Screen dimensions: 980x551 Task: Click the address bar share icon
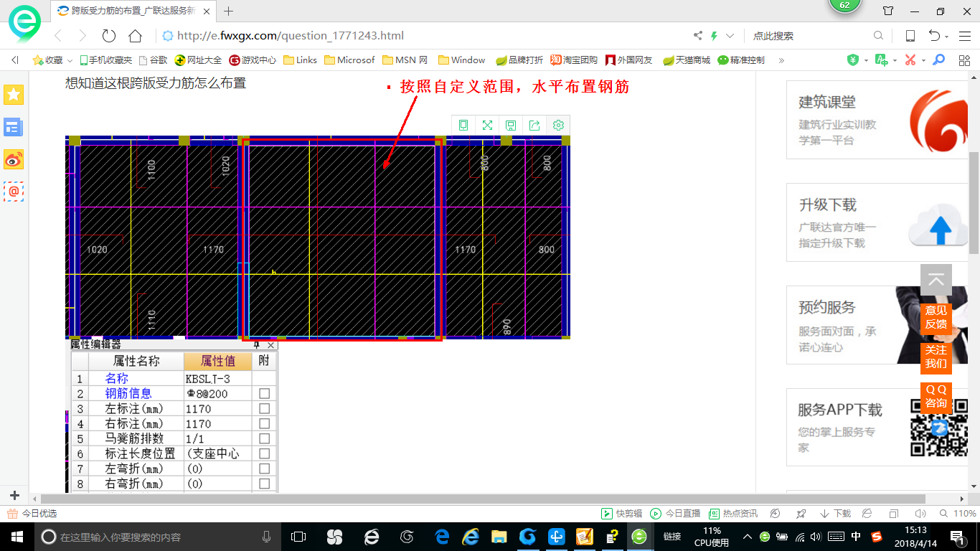tap(698, 36)
